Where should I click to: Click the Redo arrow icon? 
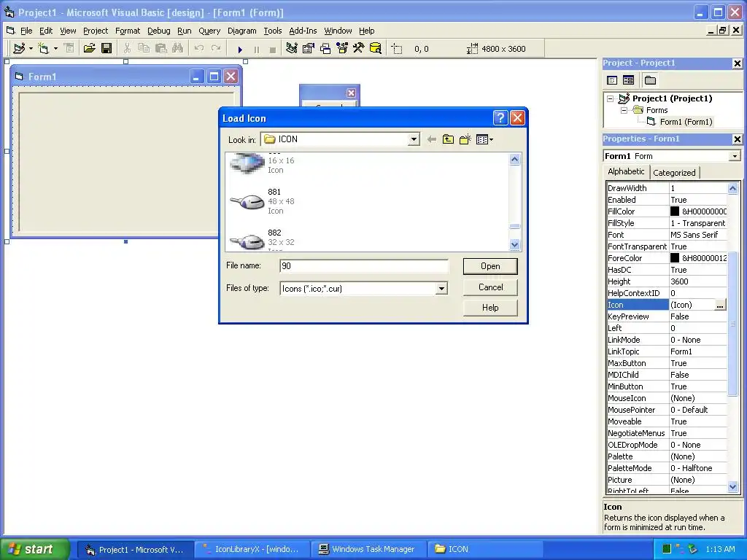pos(216,49)
